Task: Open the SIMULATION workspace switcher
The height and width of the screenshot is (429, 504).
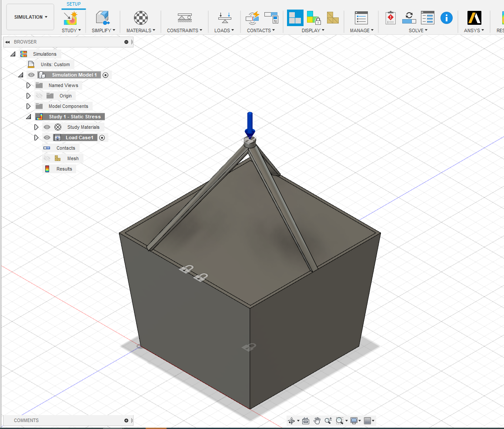Action: (30, 17)
